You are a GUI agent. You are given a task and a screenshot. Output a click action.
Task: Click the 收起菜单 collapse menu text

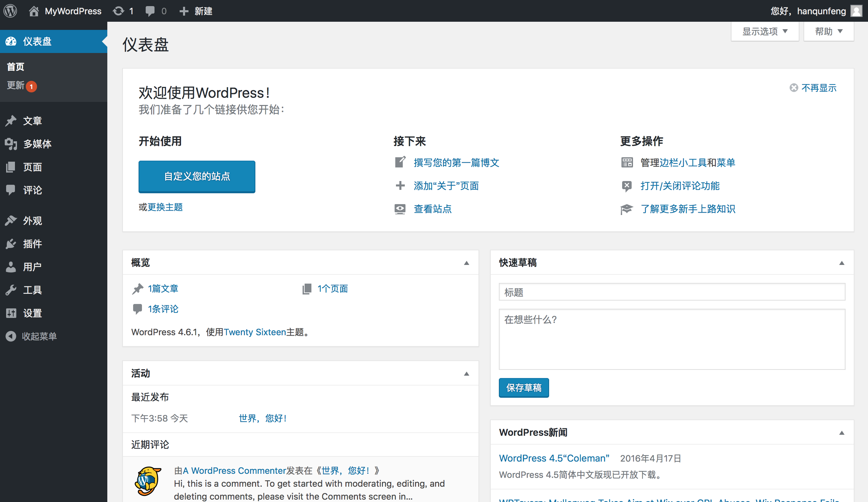click(x=39, y=336)
